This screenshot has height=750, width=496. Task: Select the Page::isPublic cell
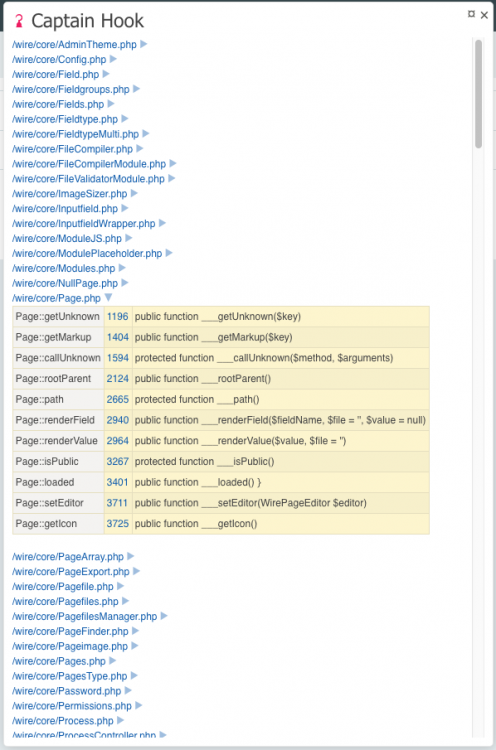(58, 462)
